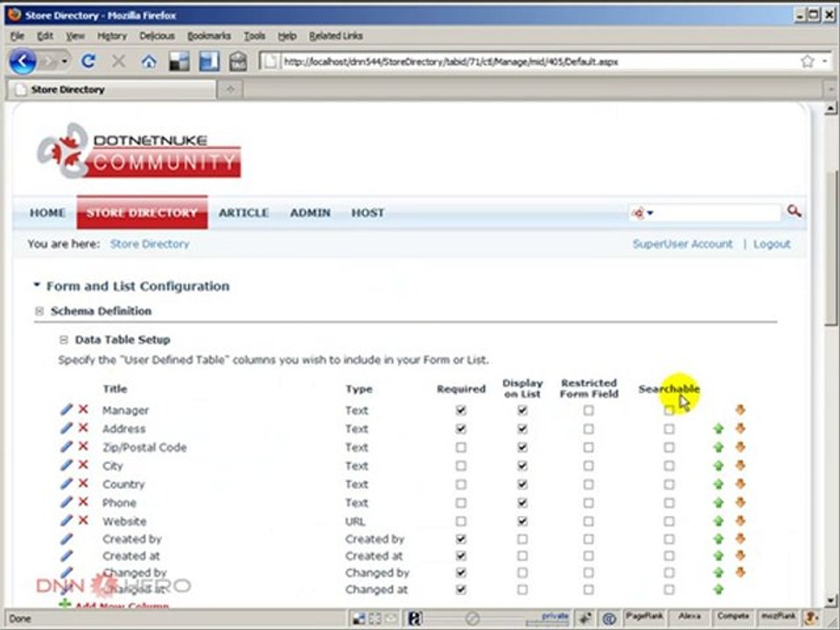Move the City row up

tap(718, 465)
